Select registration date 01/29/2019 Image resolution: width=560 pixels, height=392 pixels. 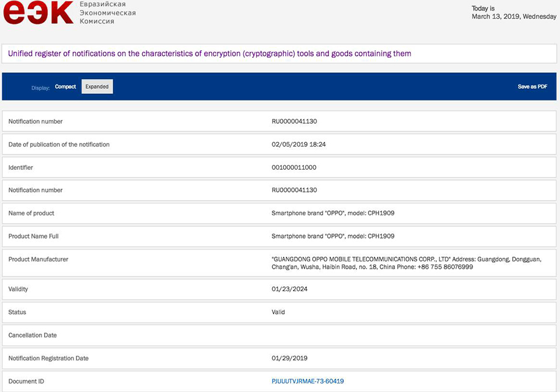[289, 358]
